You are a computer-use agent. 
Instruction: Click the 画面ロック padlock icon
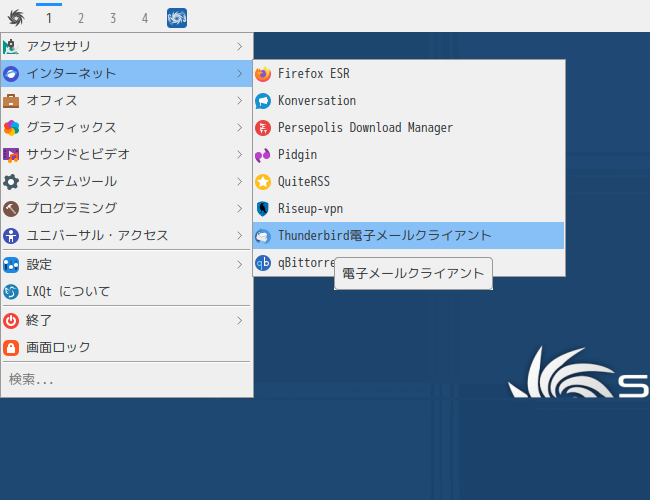11,347
